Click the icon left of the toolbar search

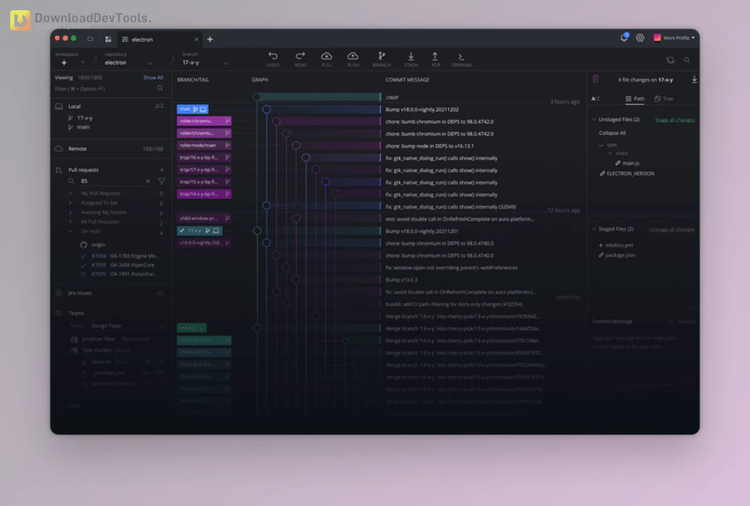[671, 60]
